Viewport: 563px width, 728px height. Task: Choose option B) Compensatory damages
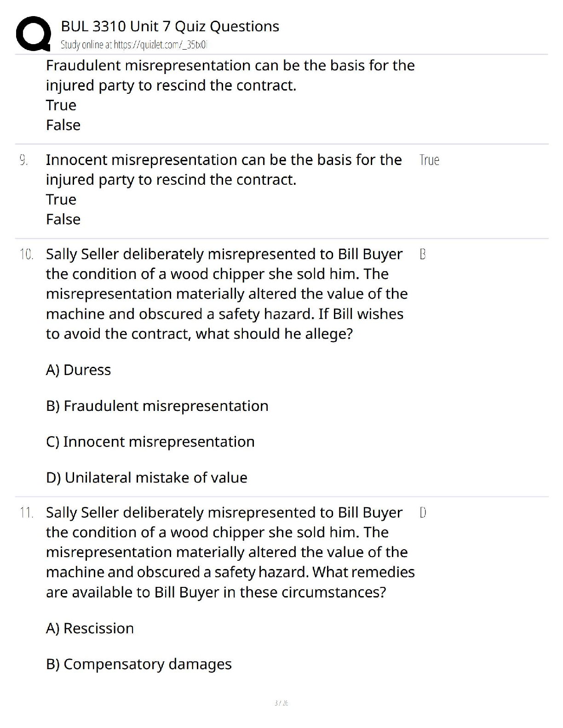point(139,664)
